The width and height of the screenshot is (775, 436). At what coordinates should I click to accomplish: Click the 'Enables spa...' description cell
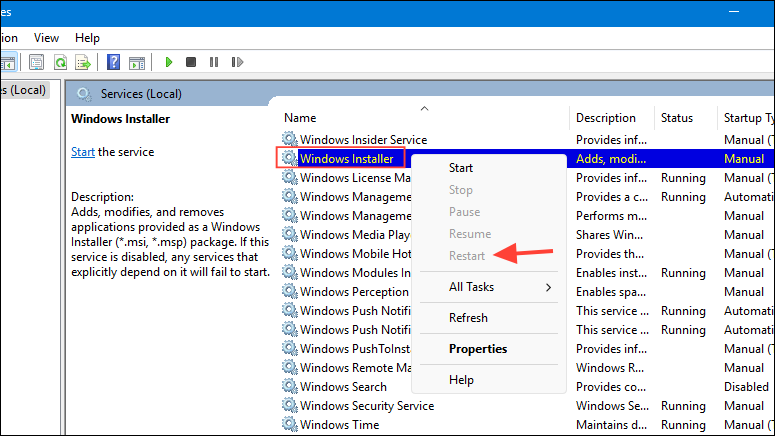tap(610, 292)
